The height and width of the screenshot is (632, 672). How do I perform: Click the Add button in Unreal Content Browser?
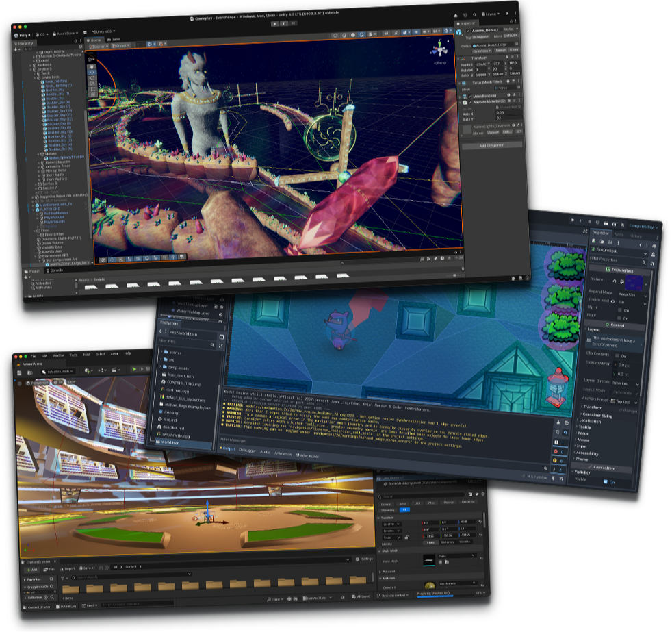31,570
